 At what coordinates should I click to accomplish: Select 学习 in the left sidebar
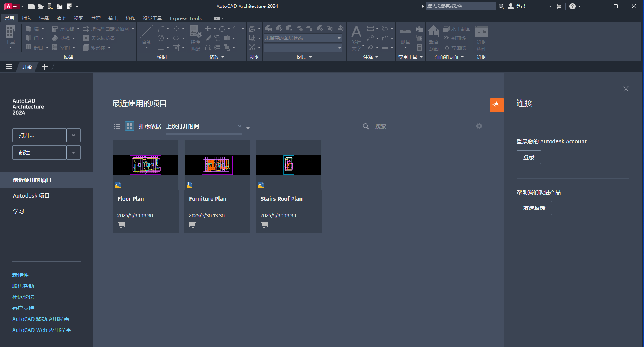point(18,211)
